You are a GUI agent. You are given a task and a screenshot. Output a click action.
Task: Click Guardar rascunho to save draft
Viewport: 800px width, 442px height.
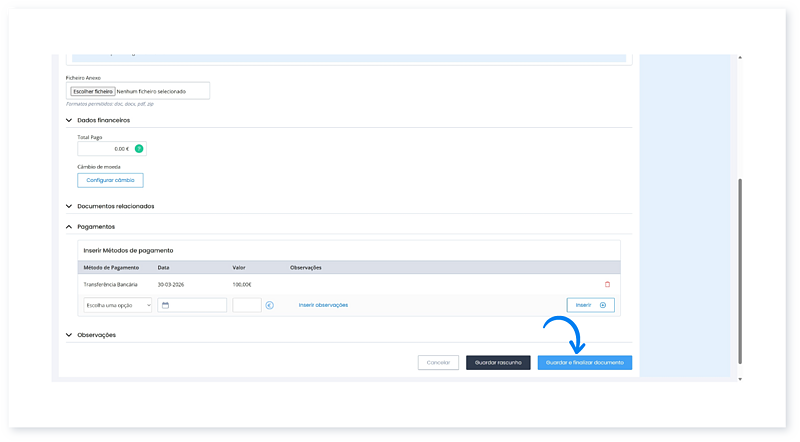(x=498, y=362)
